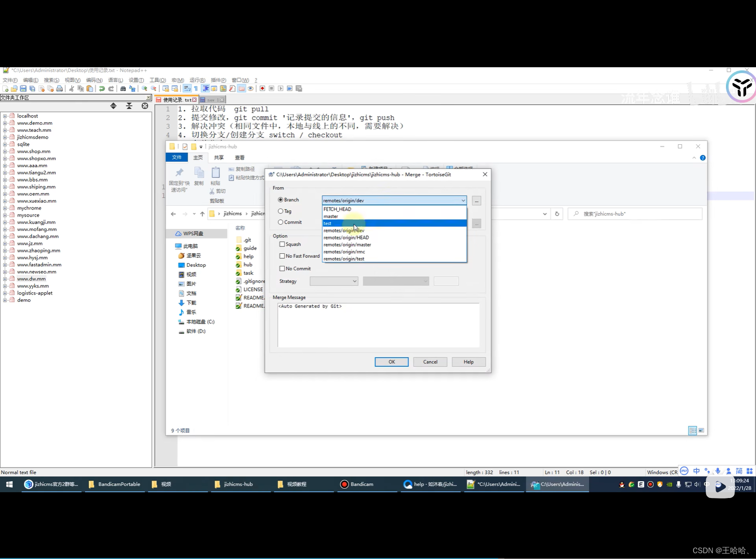The image size is (756, 559).
Task: Choose 'master' in the branch list
Action: coord(394,216)
